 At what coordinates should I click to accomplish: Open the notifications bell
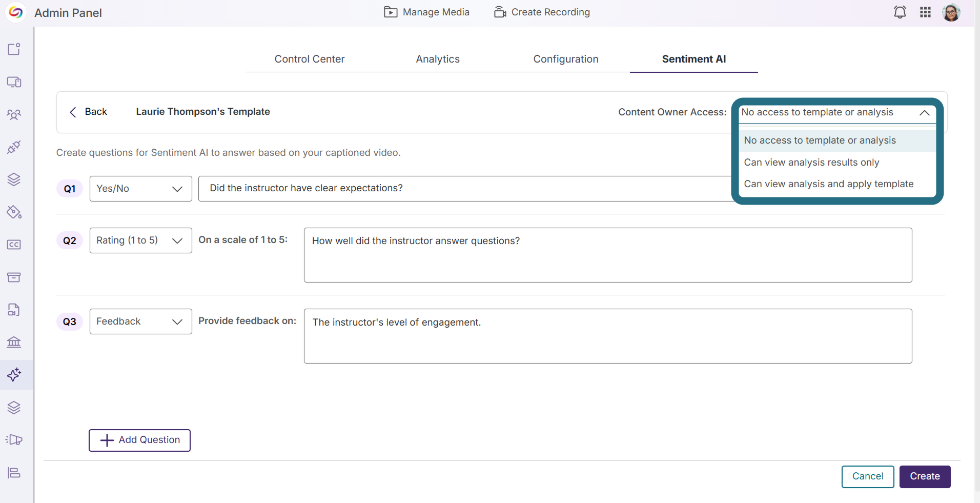[x=900, y=12]
